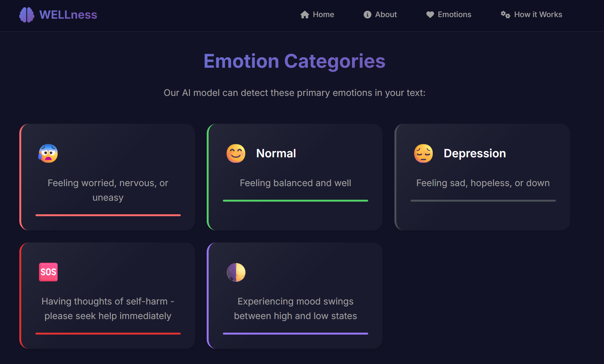Screen dimensions: 604x364
Task: Click the WELLness site title link
Action: tap(67, 15)
